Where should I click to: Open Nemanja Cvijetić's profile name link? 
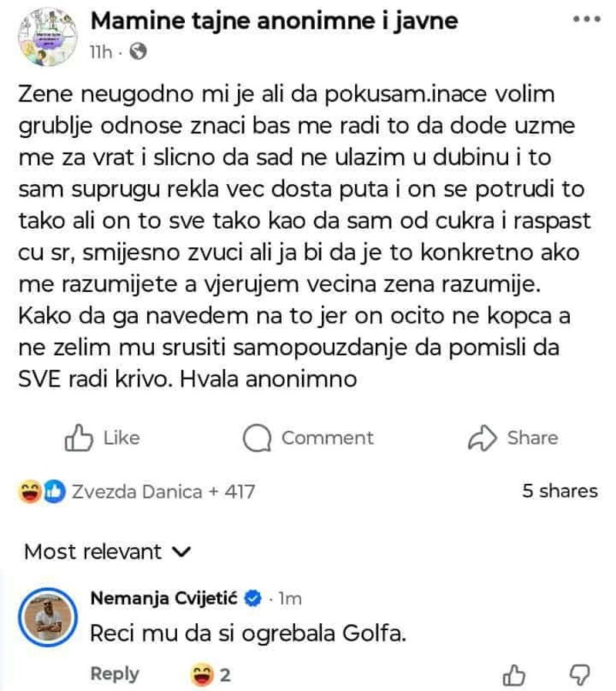[x=165, y=597]
